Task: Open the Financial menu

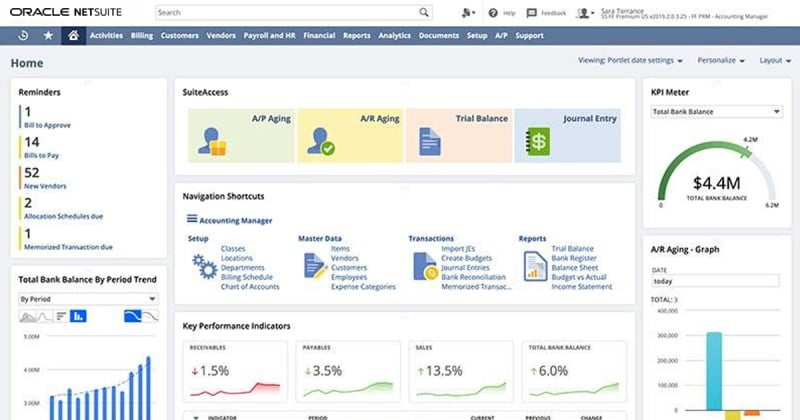Action: (x=319, y=36)
